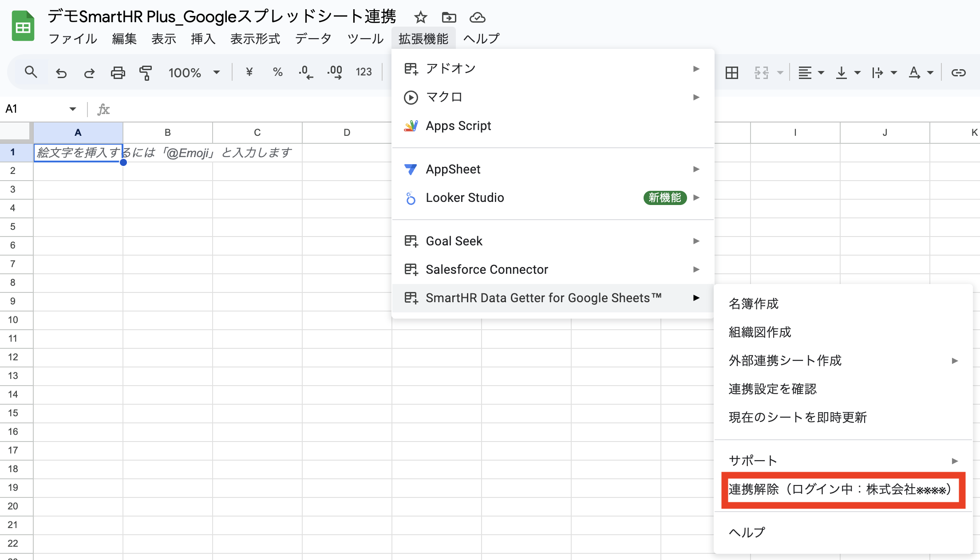The height and width of the screenshot is (560, 980).
Task: Expand the 外部連携シート作成 submenu
Action: [843, 360]
